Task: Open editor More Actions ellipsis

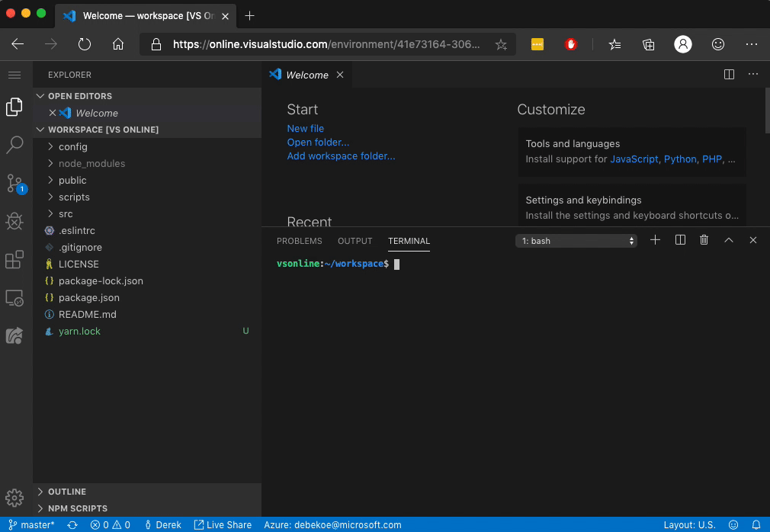Action: (x=752, y=74)
